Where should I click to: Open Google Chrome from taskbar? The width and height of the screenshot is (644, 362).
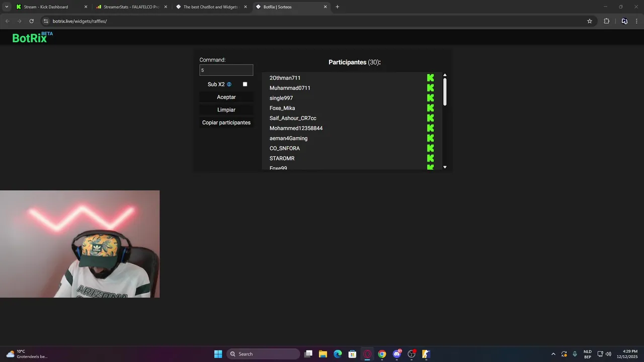[382, 354]
